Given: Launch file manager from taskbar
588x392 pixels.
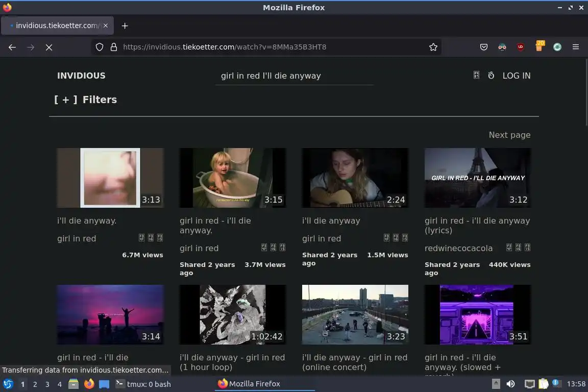Looking at the screenshot, I should tap(73, 384).
